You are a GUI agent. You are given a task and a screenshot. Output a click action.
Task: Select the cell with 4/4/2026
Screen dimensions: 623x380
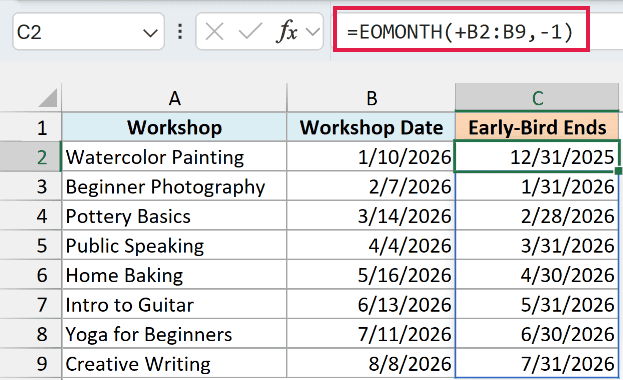pos(371,245)
